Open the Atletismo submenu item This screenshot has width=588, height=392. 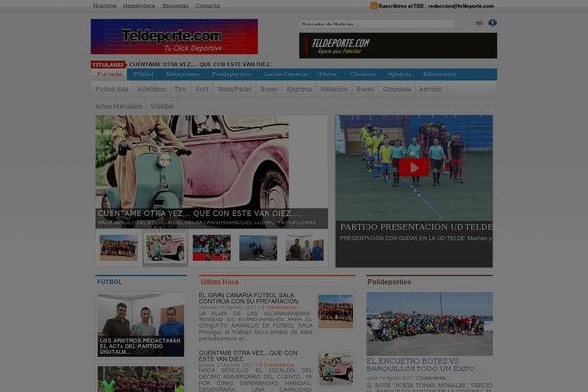tap(152, 89)
